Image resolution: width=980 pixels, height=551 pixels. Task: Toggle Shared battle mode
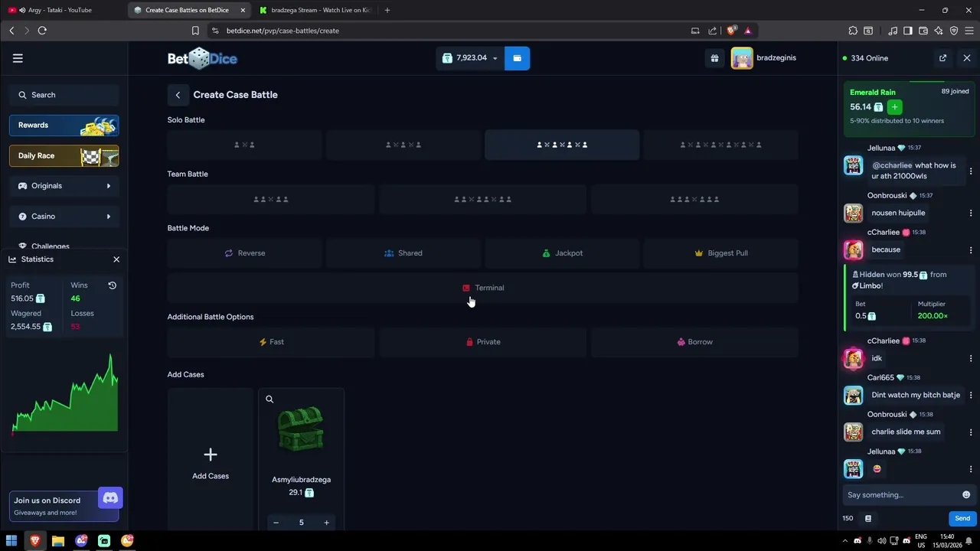(x=403, y=253)
